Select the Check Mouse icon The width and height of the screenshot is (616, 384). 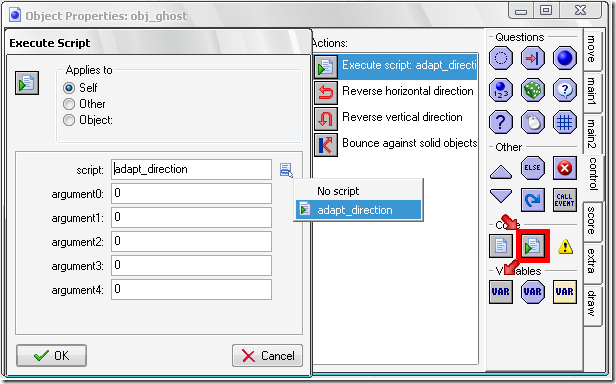pos(533,122)
